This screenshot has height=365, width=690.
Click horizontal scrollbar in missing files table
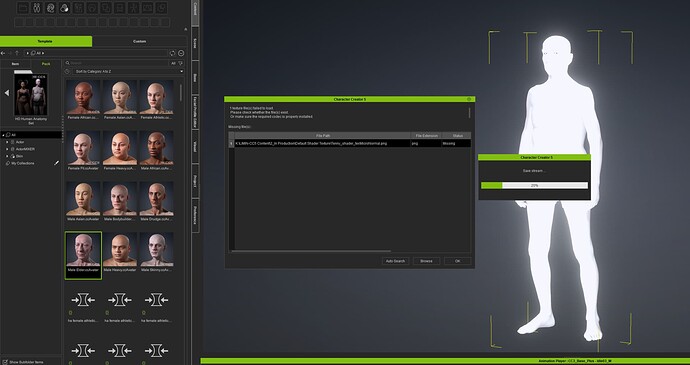point(311,251)
